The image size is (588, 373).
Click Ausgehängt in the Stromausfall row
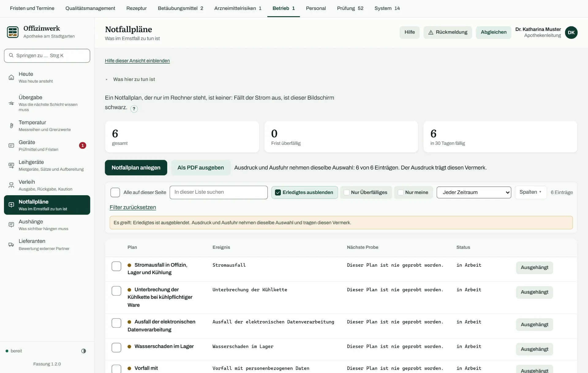tap(534, 268)
